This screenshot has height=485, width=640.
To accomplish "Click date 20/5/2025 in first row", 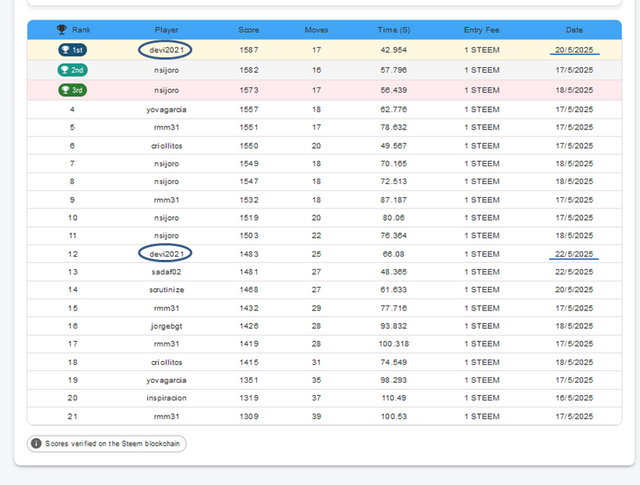I will point(574,50).
